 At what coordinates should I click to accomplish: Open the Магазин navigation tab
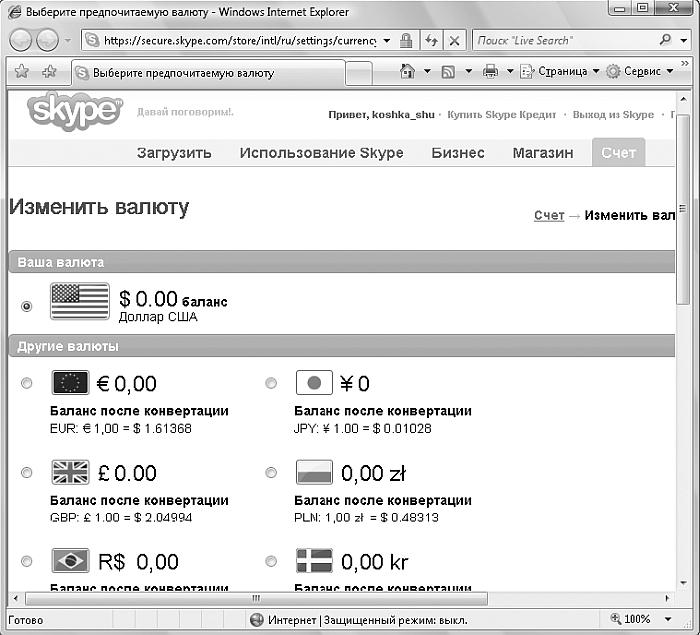[543, 153]
